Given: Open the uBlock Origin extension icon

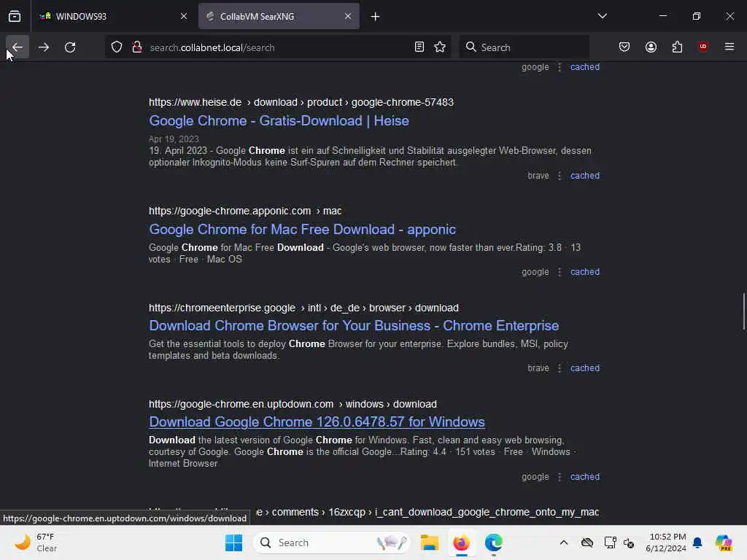Looking at the screenshot, I should [703, 47].
